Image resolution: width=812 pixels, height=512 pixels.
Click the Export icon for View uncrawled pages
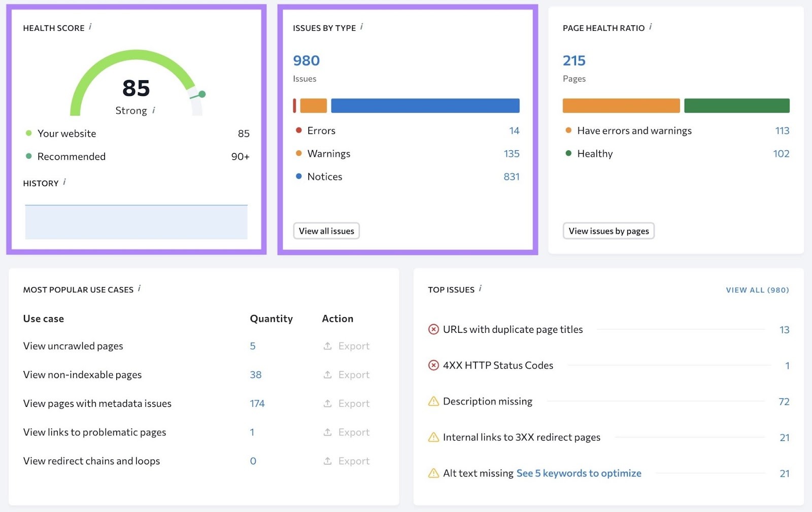(x=327, y=346)
